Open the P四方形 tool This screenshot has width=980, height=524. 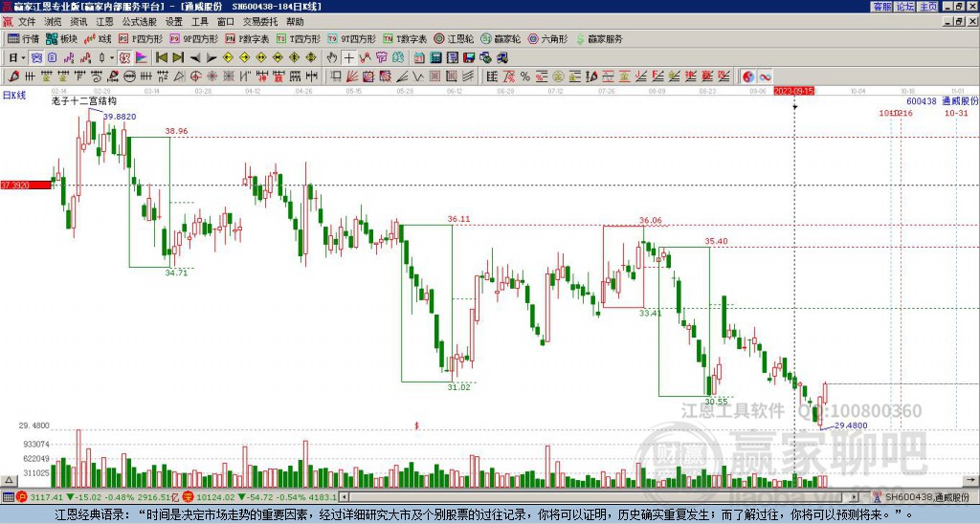click(141, 38)
